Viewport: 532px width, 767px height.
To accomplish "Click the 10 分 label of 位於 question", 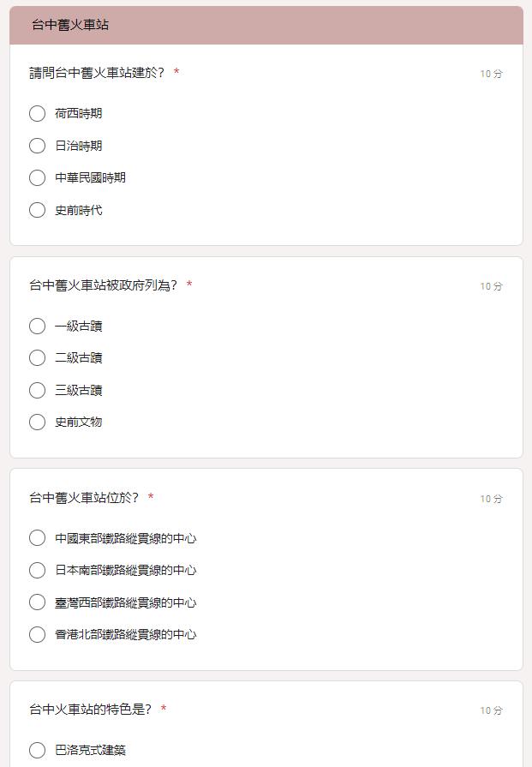I will point(491,499).
